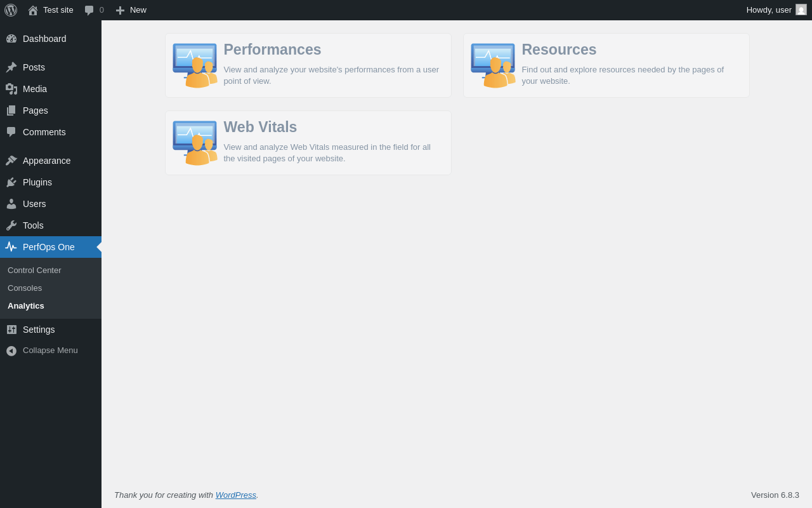Screen dimensions: 812x508
Task: Open the Web Vitals heading link
Action: [260, 127]
